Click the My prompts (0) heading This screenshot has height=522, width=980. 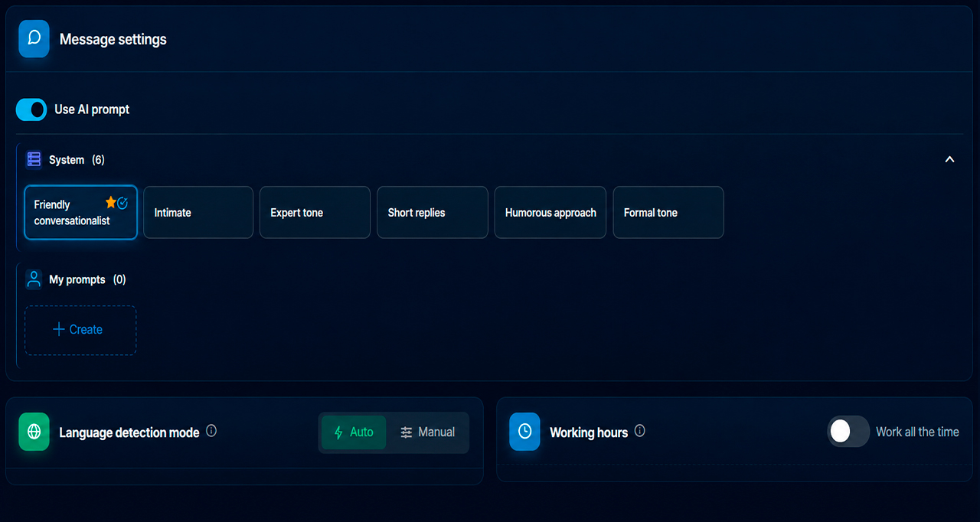point(87,280)
